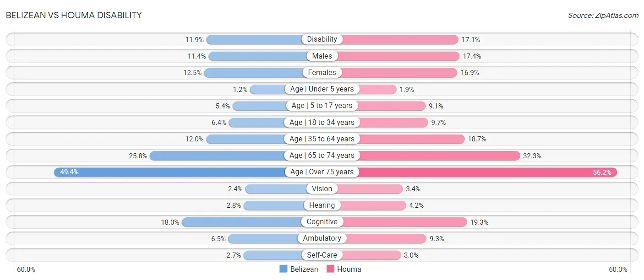Click the Belizean blue legend swatch
This screenshot has height=280, width=644.
point(284,269)
